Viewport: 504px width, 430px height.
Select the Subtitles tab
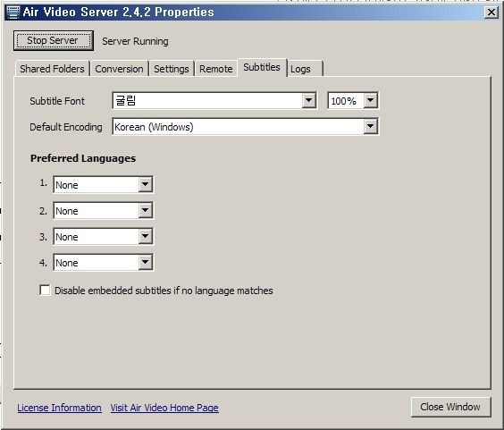pos(262,67)
